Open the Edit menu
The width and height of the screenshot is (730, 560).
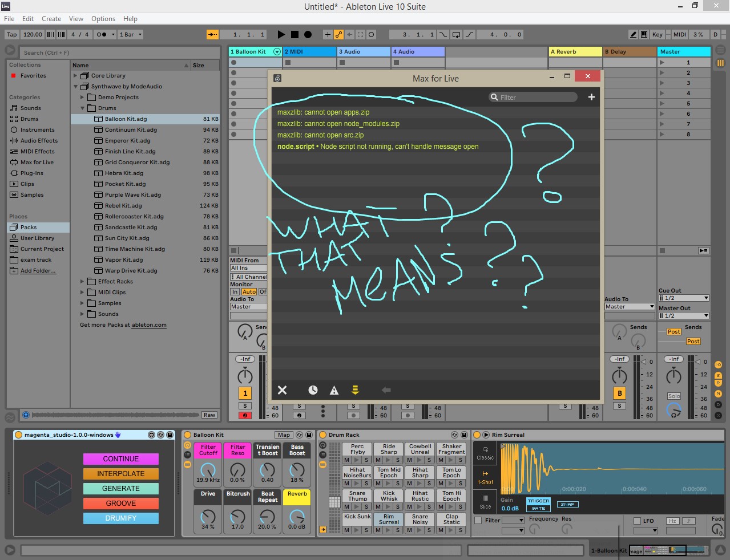point(28,19)
